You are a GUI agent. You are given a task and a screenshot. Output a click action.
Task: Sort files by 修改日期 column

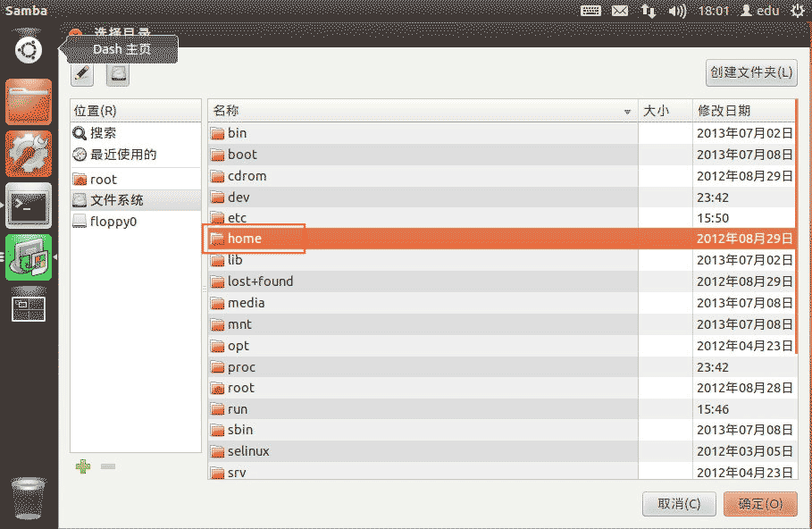pyautogui.click(x=742, y=111)
